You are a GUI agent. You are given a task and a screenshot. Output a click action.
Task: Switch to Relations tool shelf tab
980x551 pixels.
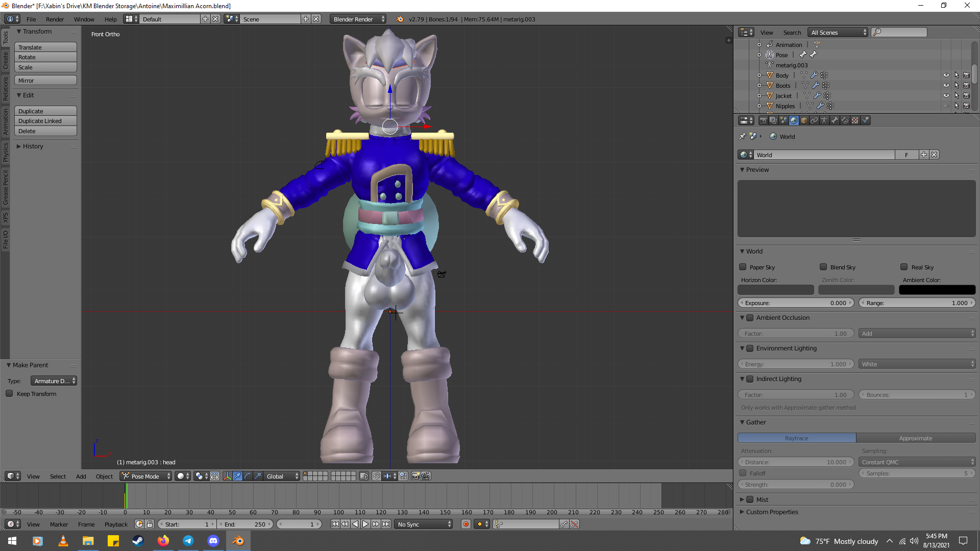point(5,88)
